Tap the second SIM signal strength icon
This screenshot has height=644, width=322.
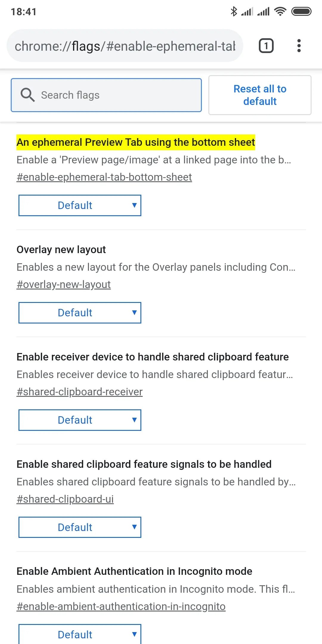(x=264, y=12)
